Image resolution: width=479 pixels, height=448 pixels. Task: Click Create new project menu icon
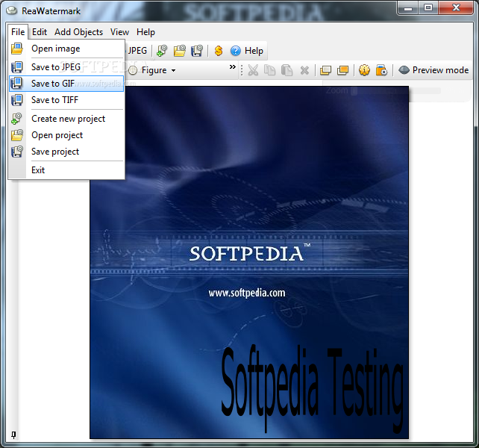point(17,119)
